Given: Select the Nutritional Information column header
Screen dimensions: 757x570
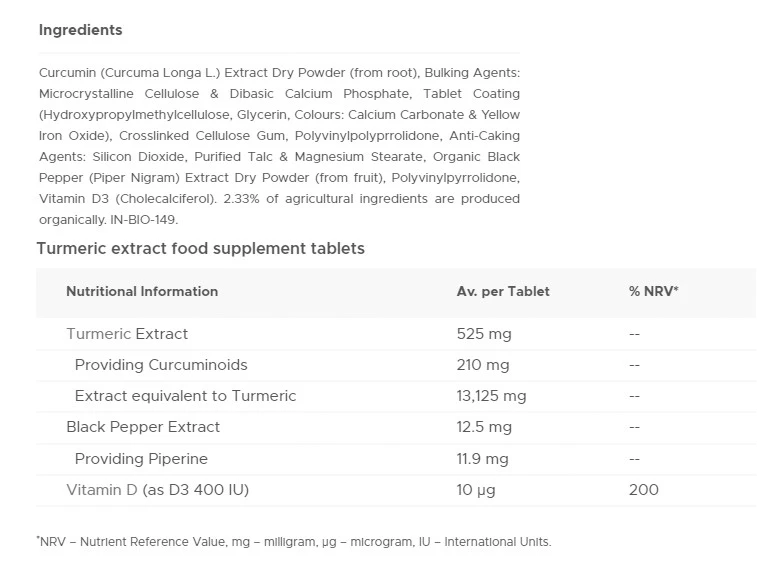Looking at the screenshot, I should click(142, 292).
